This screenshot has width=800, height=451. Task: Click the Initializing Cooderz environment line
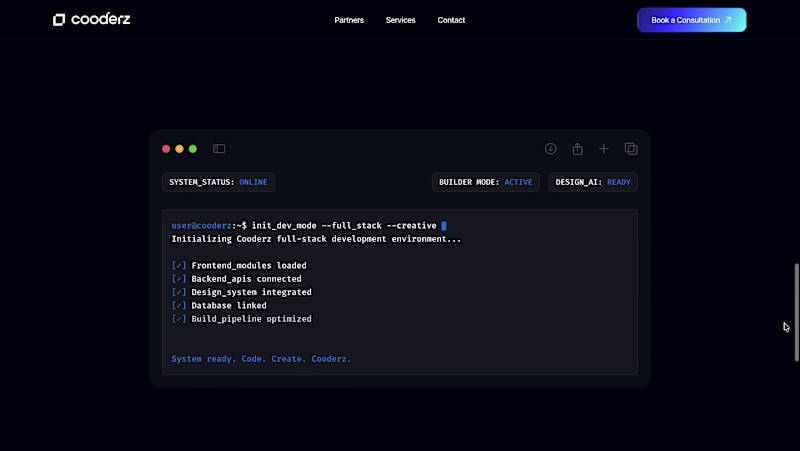pyautogui.click(x=316, y=239)
